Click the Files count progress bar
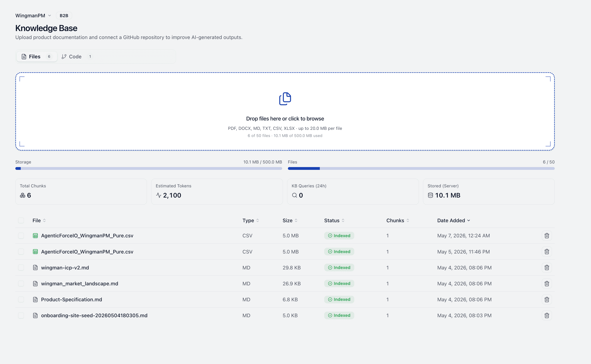The width and height of the screenshot is (591, 364). pos(421,168)
